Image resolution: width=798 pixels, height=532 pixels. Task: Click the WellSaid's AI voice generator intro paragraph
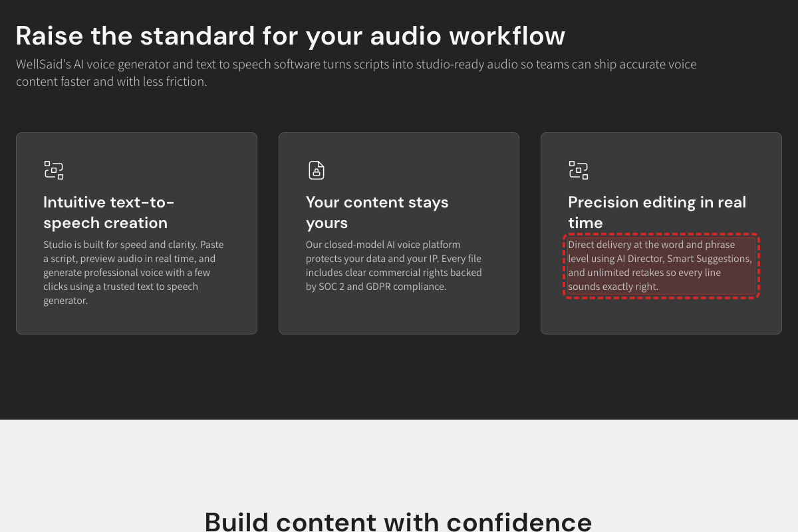pos(356,73)
